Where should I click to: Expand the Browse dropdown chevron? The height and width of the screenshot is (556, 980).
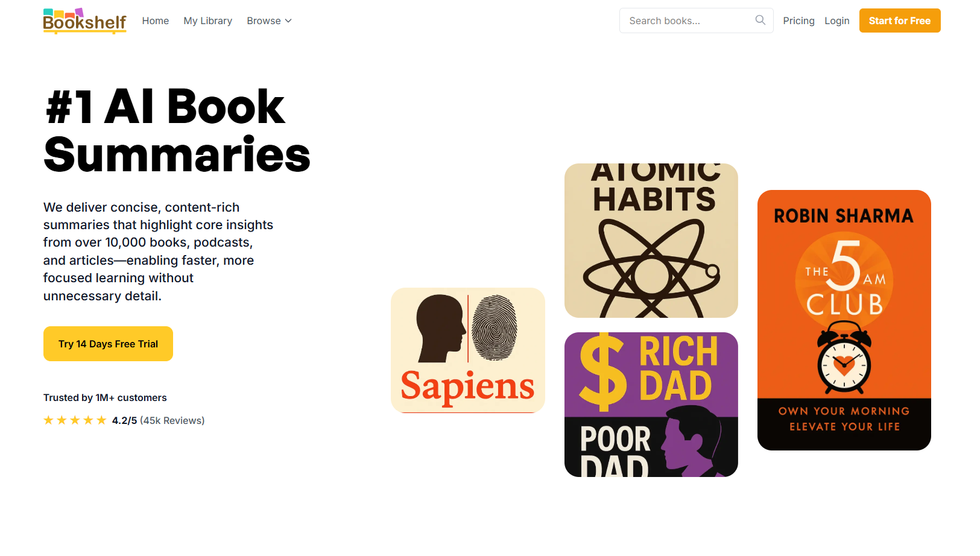tap(288, 21)
